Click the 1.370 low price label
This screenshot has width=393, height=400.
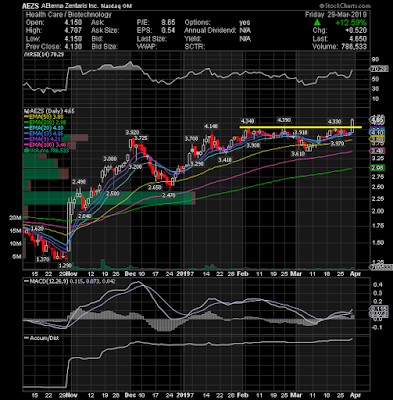coord(43,259)
